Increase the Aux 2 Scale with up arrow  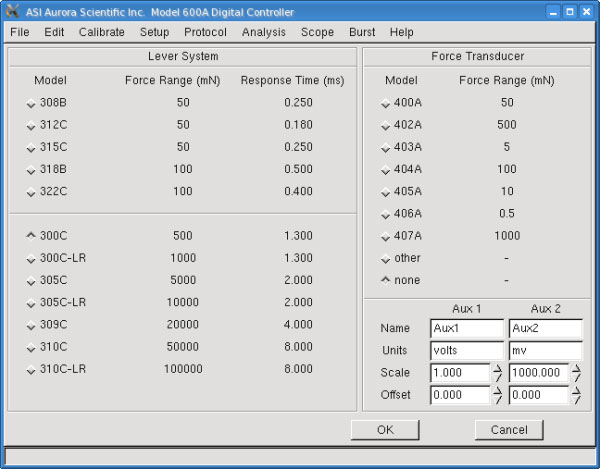[x=576, y=369]
